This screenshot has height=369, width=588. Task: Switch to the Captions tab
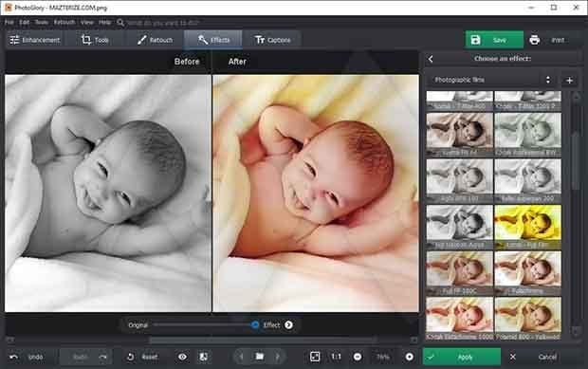point(272,40)
